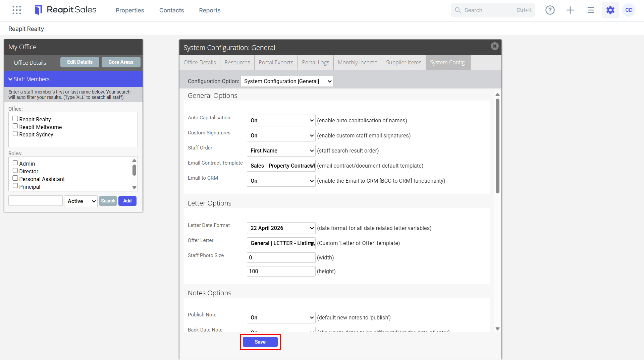Open the Letter Date Format dropdown
This screenshot has width=644, height=362.
pos(281,228)
